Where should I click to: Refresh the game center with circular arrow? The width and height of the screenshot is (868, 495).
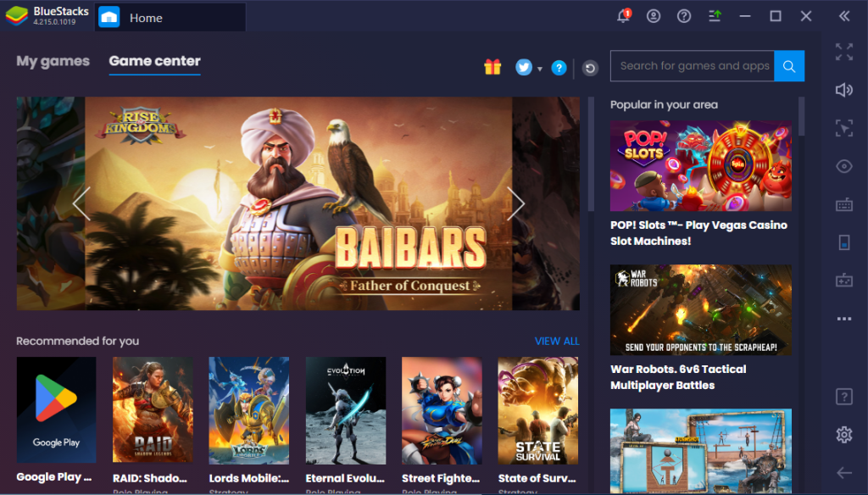point(590,68)
